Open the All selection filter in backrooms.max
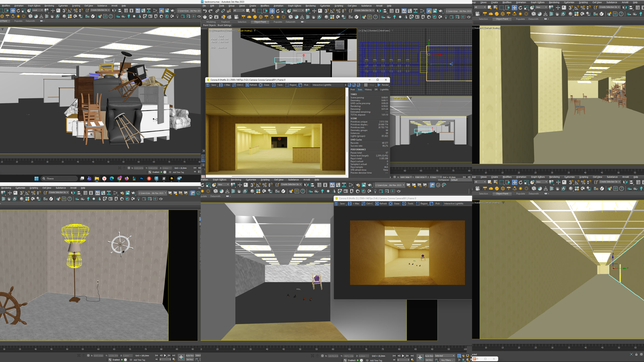644x362 pixels. (x=239, y=11)
